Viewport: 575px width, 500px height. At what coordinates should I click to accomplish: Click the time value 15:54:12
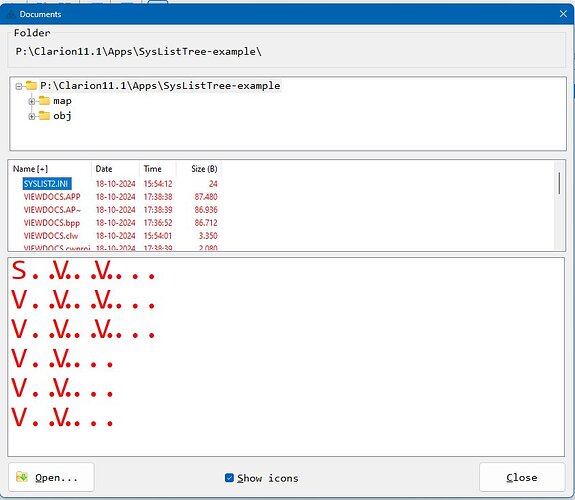158,183
